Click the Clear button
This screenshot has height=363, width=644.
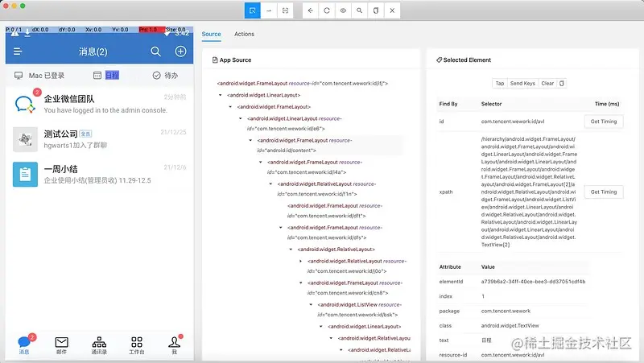tap(547, 84)
